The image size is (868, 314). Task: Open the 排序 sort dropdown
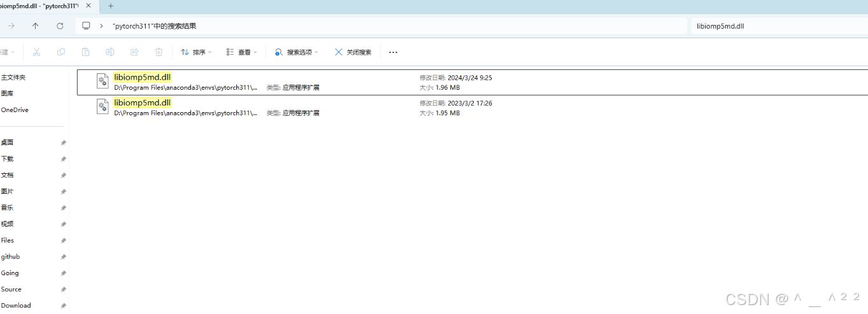click(x=196, y=52)
